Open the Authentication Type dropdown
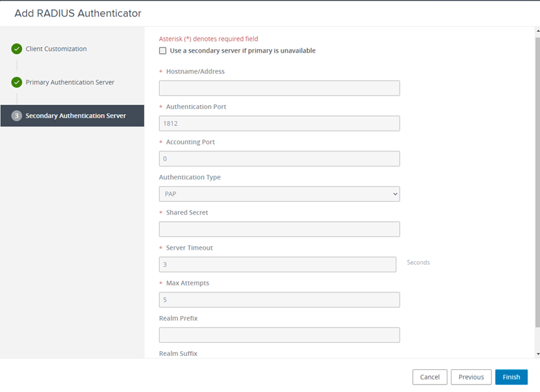The width and height of the screenshot is (540, 392). point(279,194)
